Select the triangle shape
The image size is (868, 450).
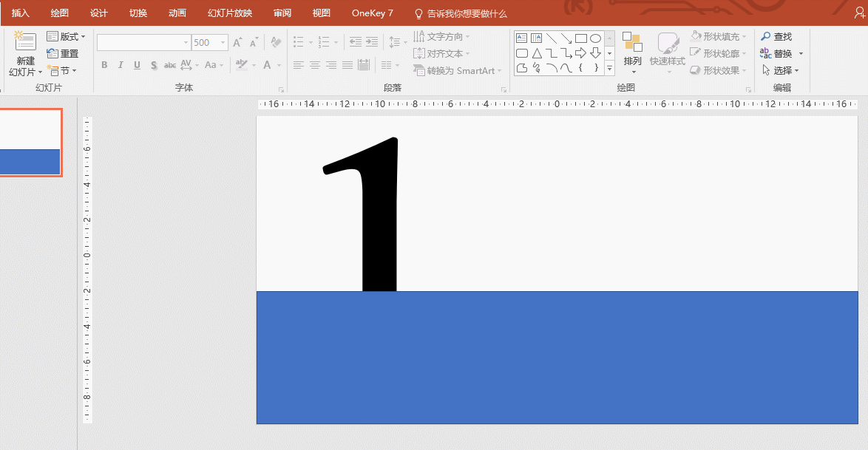pyautogui.click(x=537, y=53)
